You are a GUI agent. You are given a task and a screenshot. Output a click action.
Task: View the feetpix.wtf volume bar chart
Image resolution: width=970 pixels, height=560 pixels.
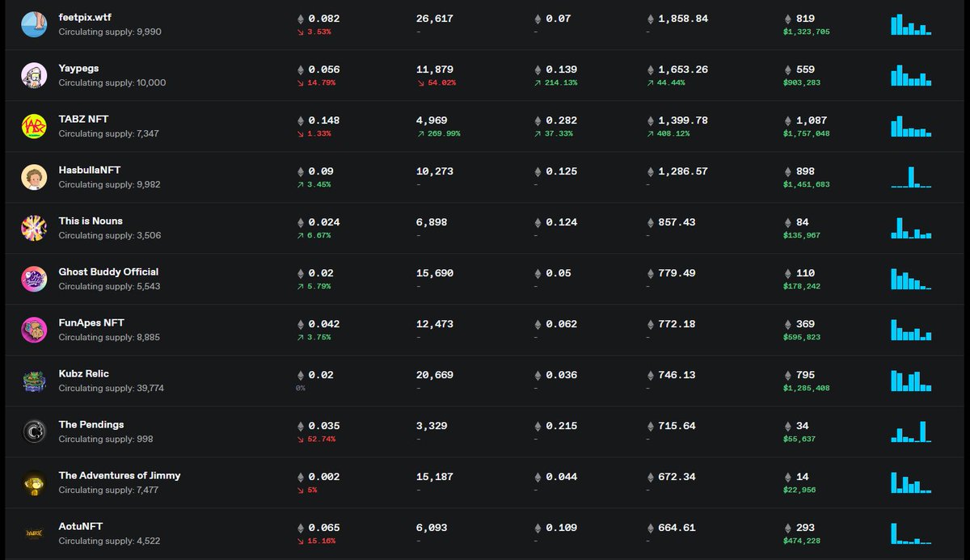[911, 25]
